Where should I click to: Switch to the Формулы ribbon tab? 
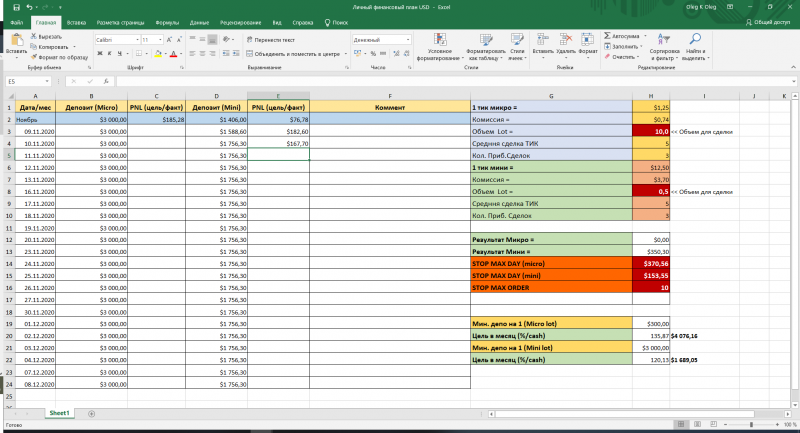168,21
